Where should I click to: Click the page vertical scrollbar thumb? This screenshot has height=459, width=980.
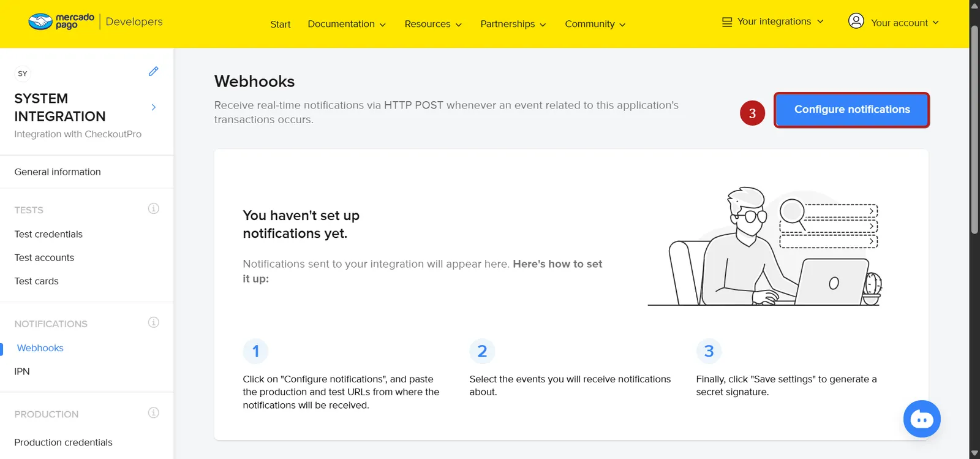click(974, 130)
